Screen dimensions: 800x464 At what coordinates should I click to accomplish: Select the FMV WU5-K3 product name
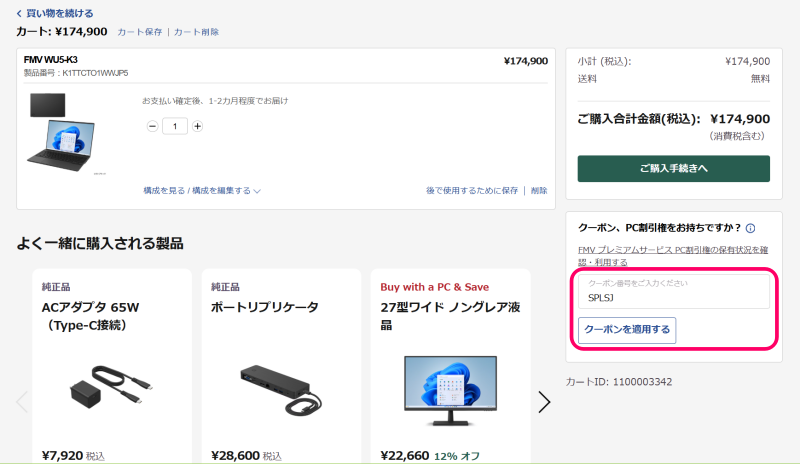pos(51,60)
